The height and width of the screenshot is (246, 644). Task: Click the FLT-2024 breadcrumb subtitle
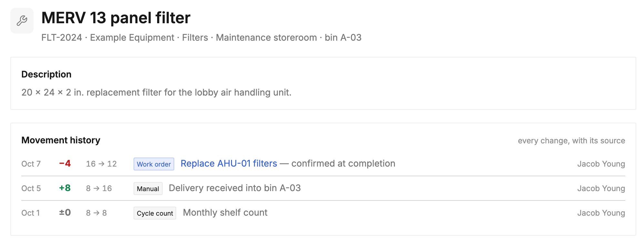coord(201,37)
